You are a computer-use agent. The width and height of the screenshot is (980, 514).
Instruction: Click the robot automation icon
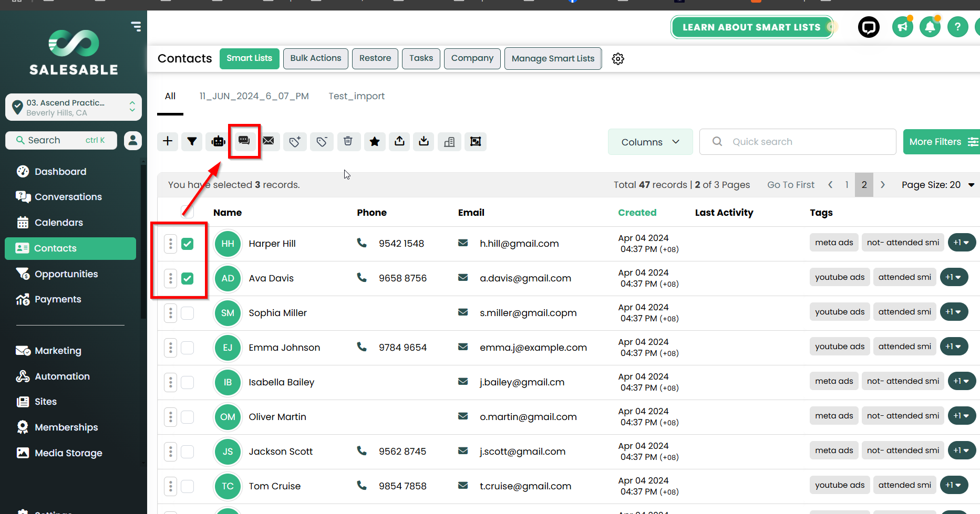218,141
